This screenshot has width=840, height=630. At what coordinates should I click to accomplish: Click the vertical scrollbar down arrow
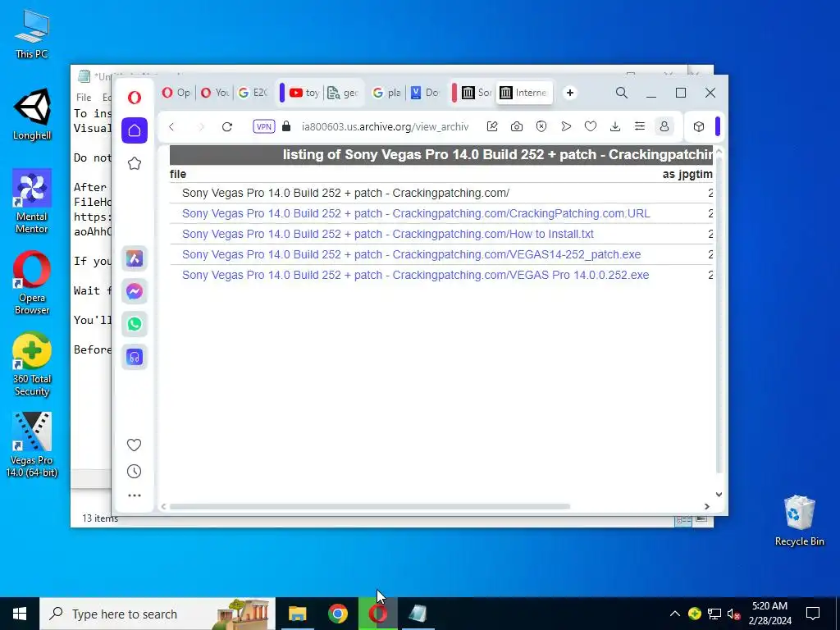[x=719, y=495]
